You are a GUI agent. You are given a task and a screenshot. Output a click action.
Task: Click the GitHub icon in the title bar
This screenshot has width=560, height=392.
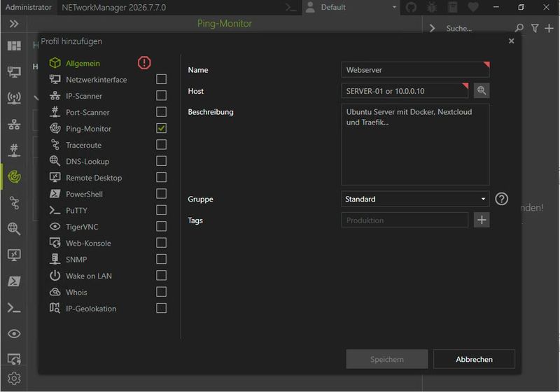411,7
